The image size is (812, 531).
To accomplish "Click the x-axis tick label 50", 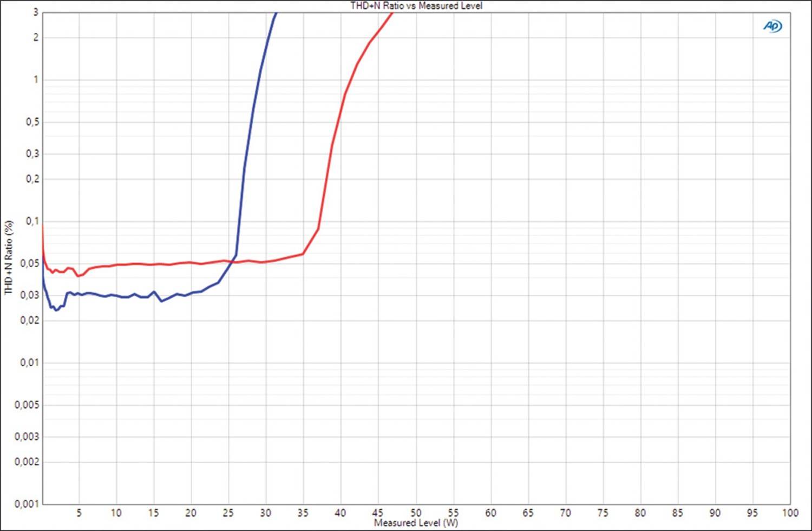I will click(x=416, y=513).
